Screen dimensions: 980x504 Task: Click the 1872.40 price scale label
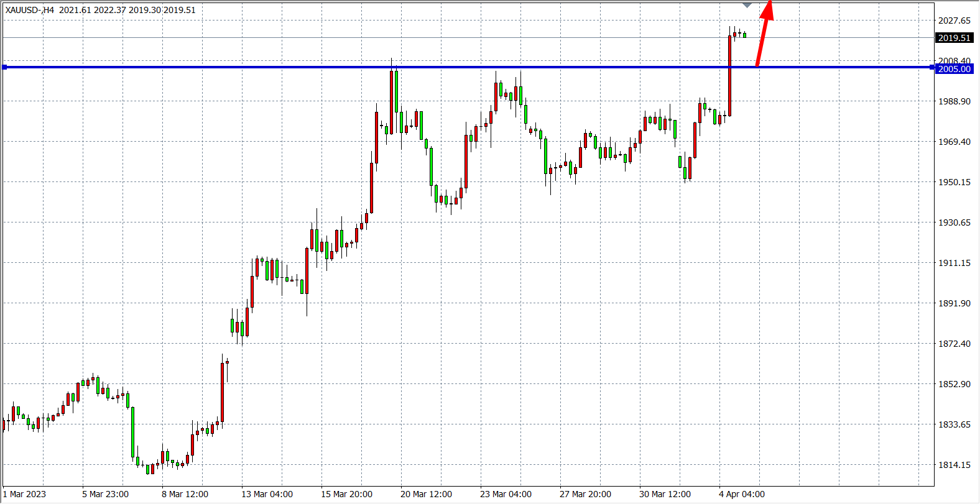point(954,344)
